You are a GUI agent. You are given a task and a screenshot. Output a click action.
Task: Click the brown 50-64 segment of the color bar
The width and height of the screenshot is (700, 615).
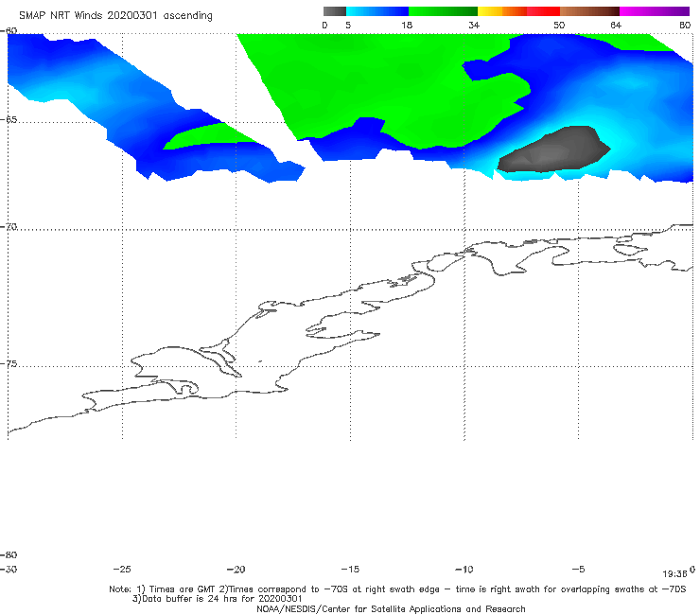pyautogui.click(x=589, y=11)
